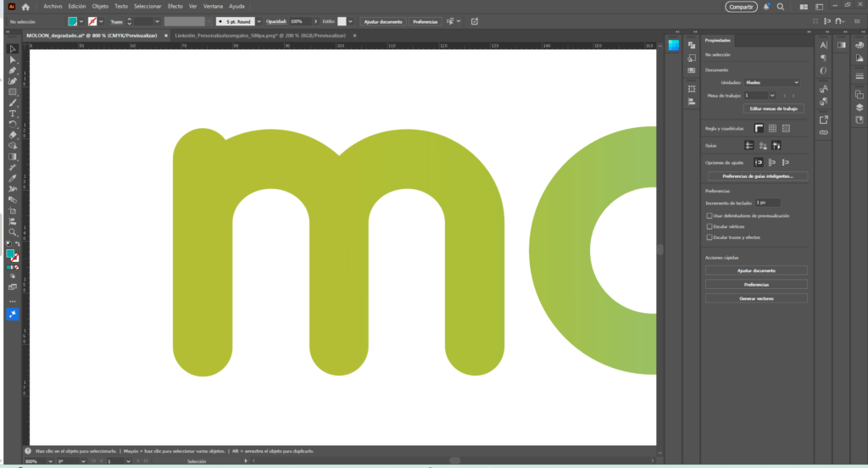Screen dimensions: 868x468
Task: Select the Direct Selection tool
Action: pos(12,60)
